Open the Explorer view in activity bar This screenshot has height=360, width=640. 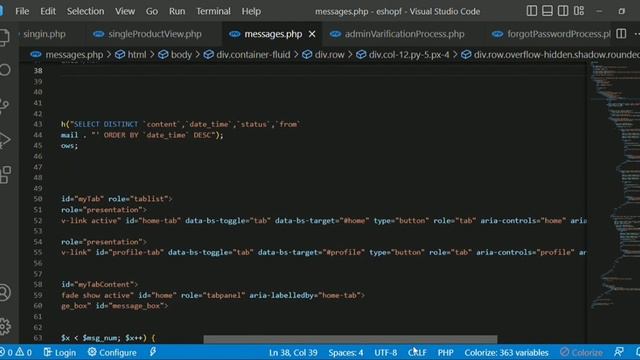(5, 37)
